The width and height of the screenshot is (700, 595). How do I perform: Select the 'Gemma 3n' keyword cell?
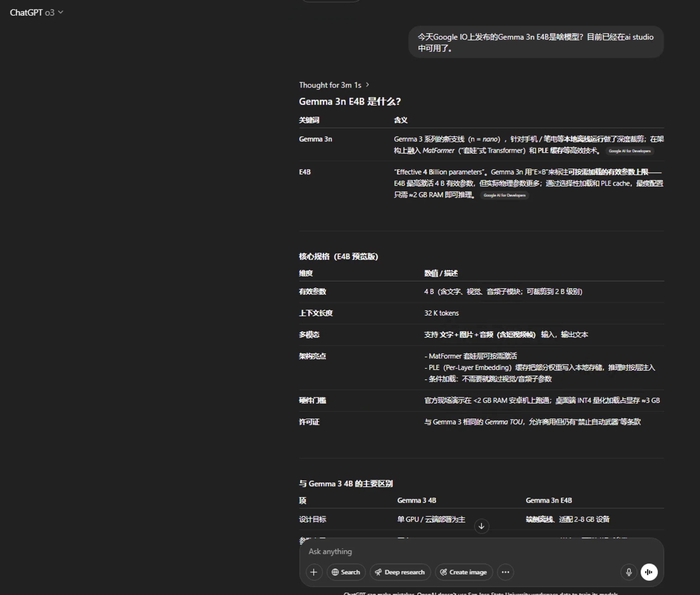pyautogui.click(x=315, y=139)
